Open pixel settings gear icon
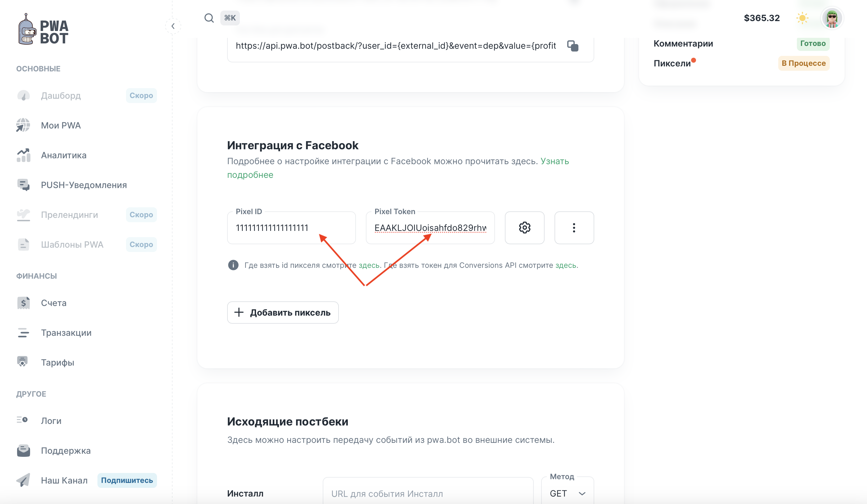The image size is (867, 504). (524, 228)
